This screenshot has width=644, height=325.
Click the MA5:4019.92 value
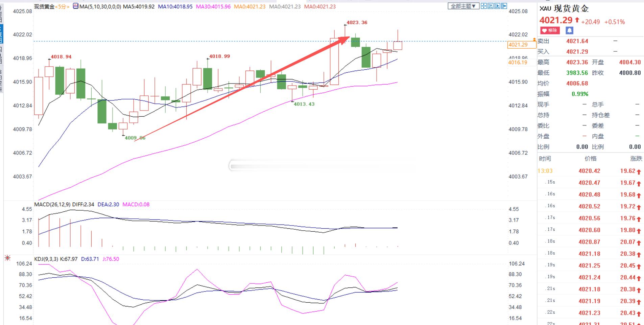tap(139, 6)
